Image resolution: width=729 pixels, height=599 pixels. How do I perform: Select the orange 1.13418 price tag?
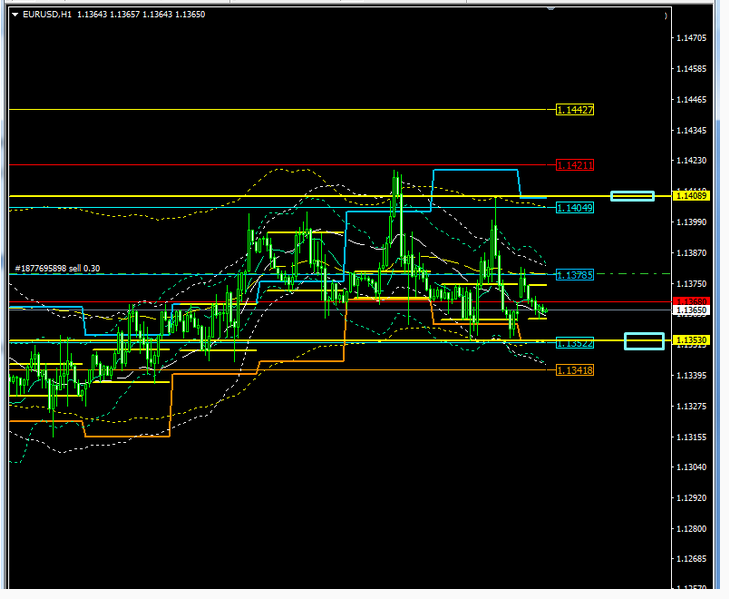(575, 370)
